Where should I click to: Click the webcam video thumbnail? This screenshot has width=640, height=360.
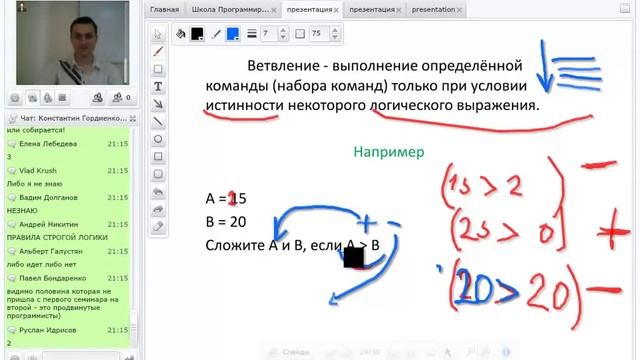pyautogui.click(x=73, y=43)
